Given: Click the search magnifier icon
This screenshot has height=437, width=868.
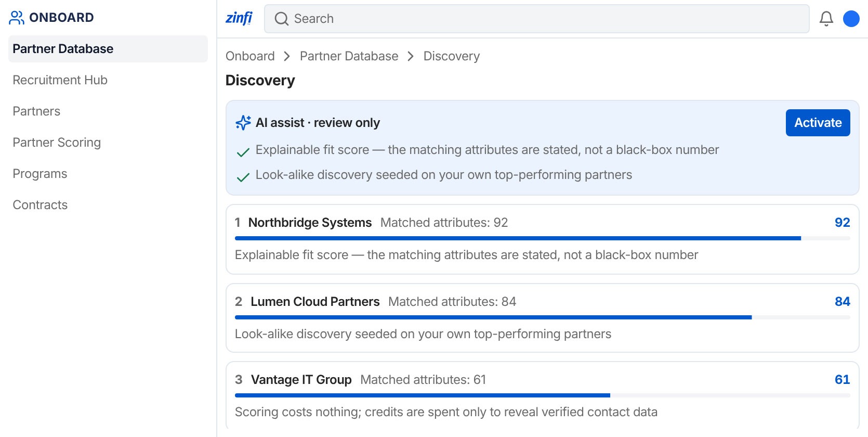Looking at the screenshot, I should pos(282,19).
